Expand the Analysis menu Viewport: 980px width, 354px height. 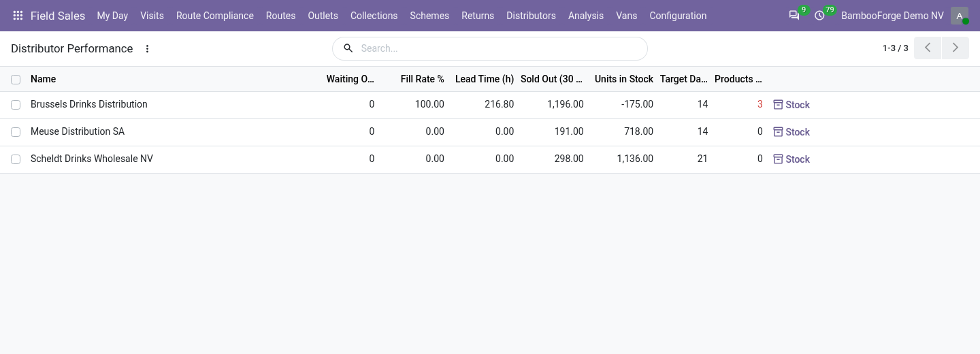[x=586, y=16]
